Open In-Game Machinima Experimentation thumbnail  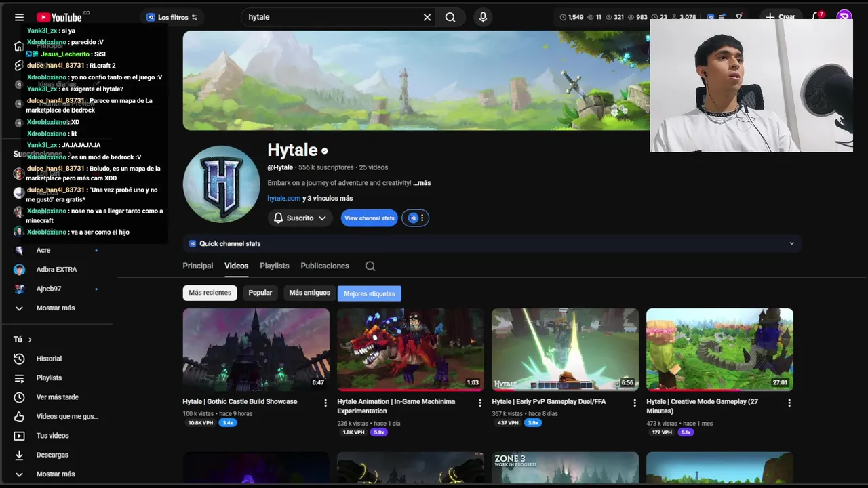tap(410, 350)
